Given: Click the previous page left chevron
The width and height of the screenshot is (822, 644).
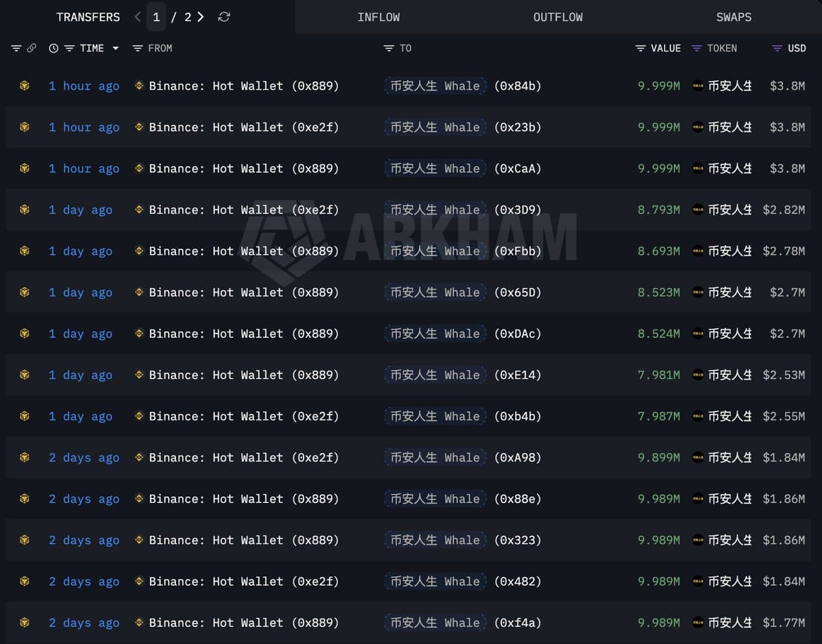Looking at the screenshot, I should point(138,16).
